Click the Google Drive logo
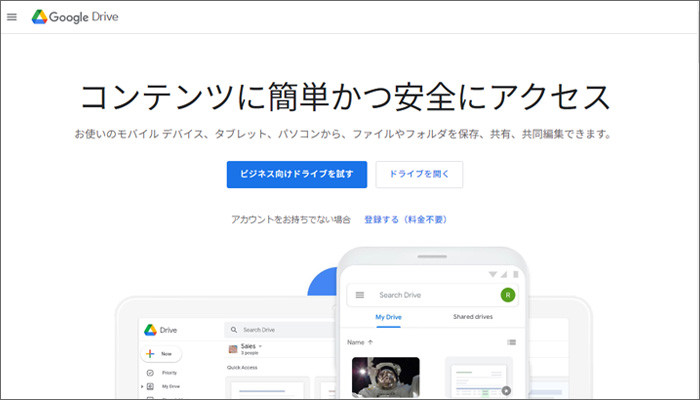The width and height of the screenshot is (700, 400). pos(75,17)
